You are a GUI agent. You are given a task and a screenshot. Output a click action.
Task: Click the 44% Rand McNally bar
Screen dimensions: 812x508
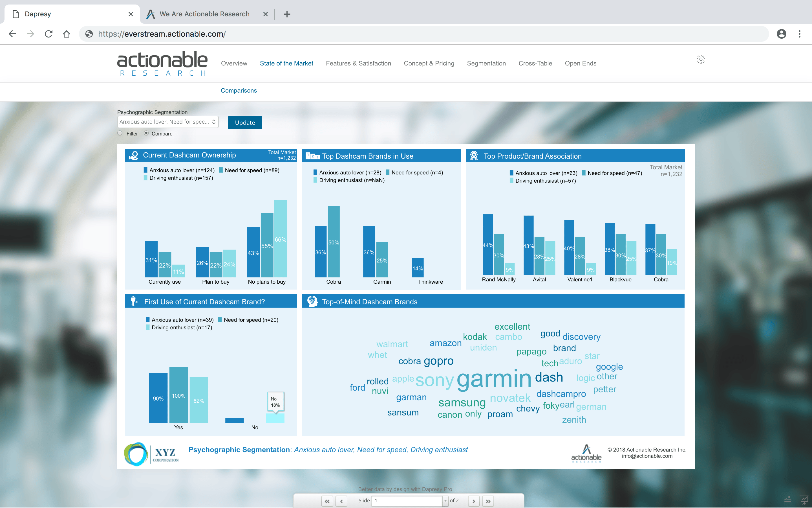coord(488,245)
